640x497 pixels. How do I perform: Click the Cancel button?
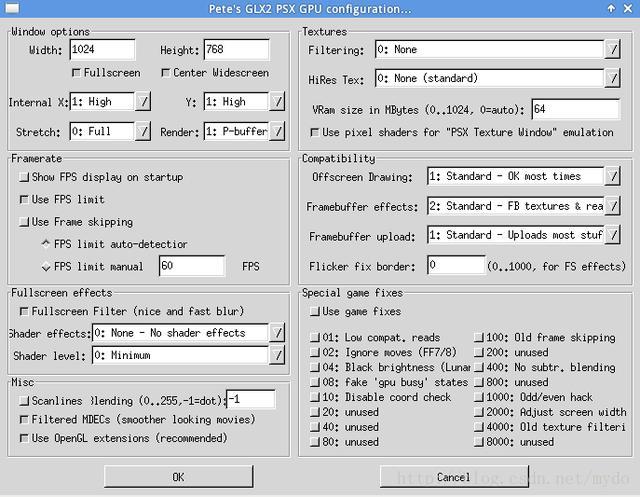click(x=453, y=477)
